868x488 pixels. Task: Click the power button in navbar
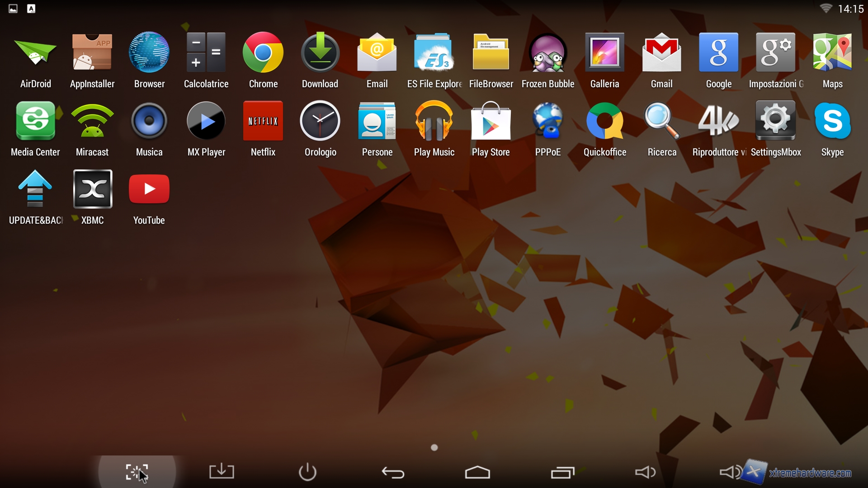(307, 472)
